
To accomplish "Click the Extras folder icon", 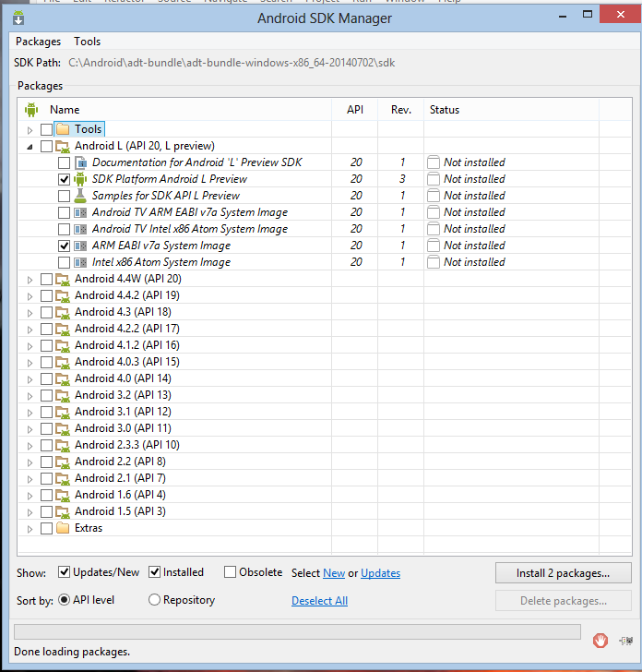I will tap(63, 528).
